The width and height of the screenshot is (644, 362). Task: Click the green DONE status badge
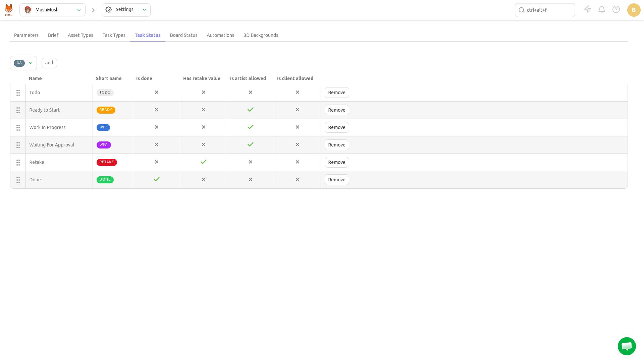click(x=105, y=180)
